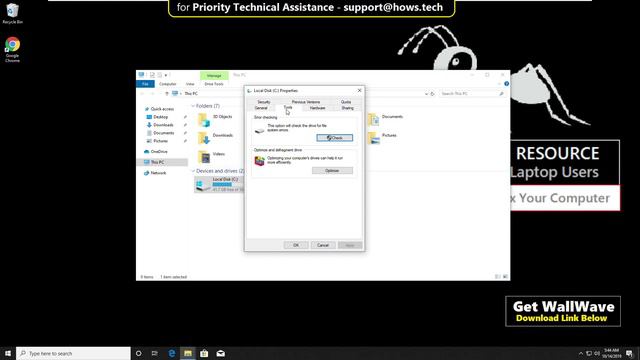Screen dimensions: 640x360
Task: Click the taskbar clock and date
Action: pos(611,353)
